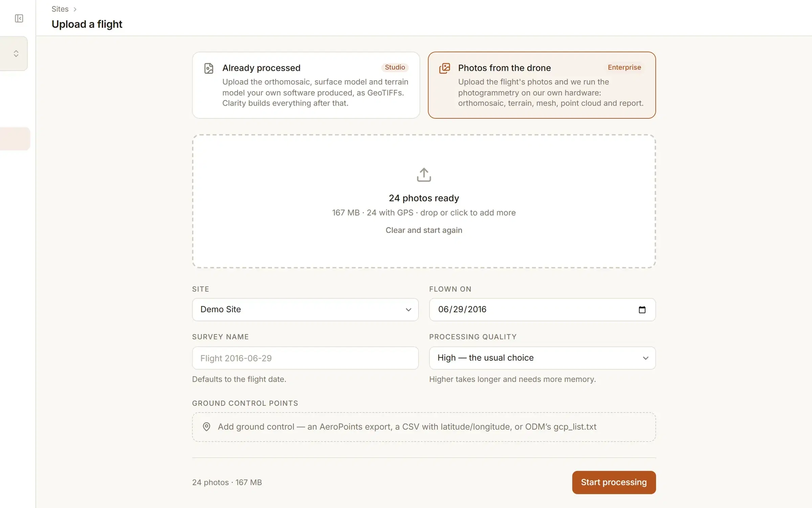Screen dimensions: 812x508
Task: Click into the Survey Name input field
Action: click(x=305, y=358)
